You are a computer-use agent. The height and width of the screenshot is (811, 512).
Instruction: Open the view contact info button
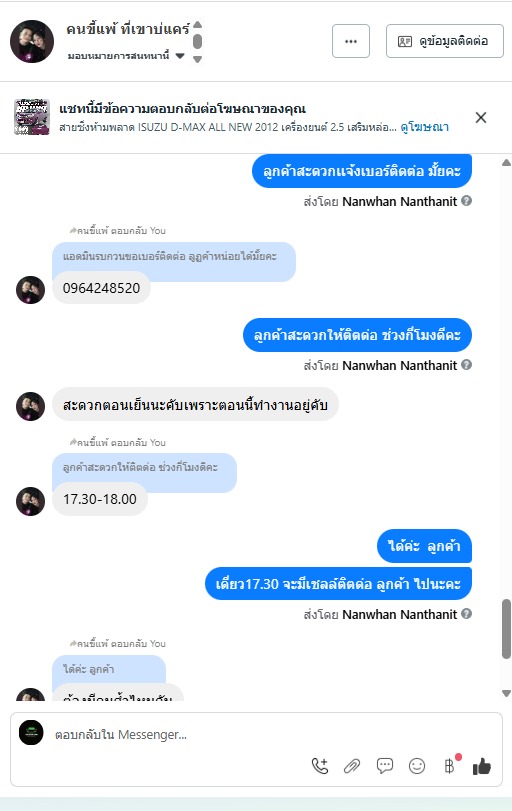click(x=445, y=41)
